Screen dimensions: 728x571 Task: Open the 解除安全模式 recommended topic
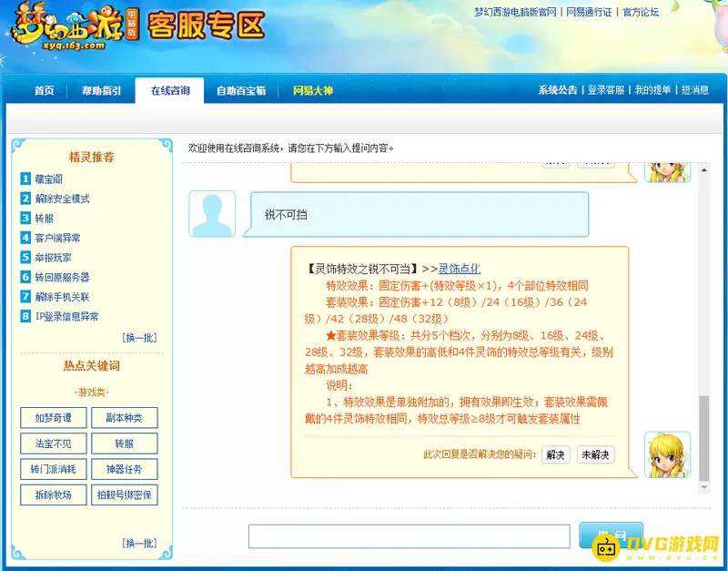point(62,199)
